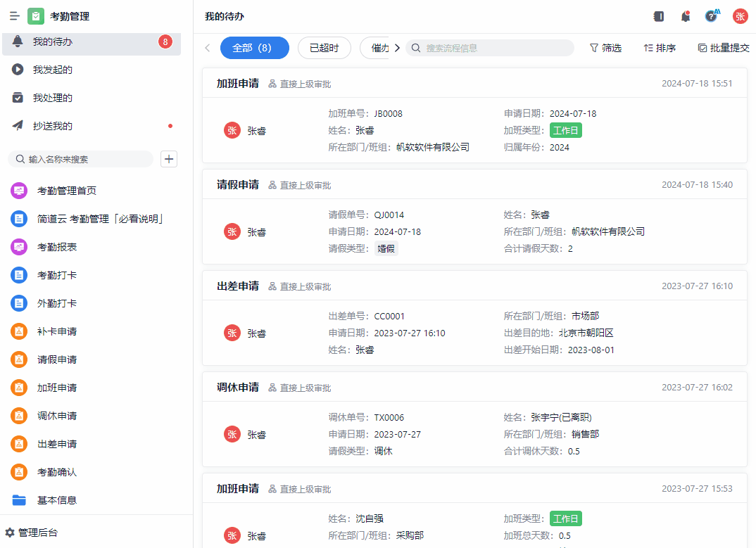The width and height of the screenshot is (756, 548).
Task: Expand the 基本信息 folder
Action: 92,500
